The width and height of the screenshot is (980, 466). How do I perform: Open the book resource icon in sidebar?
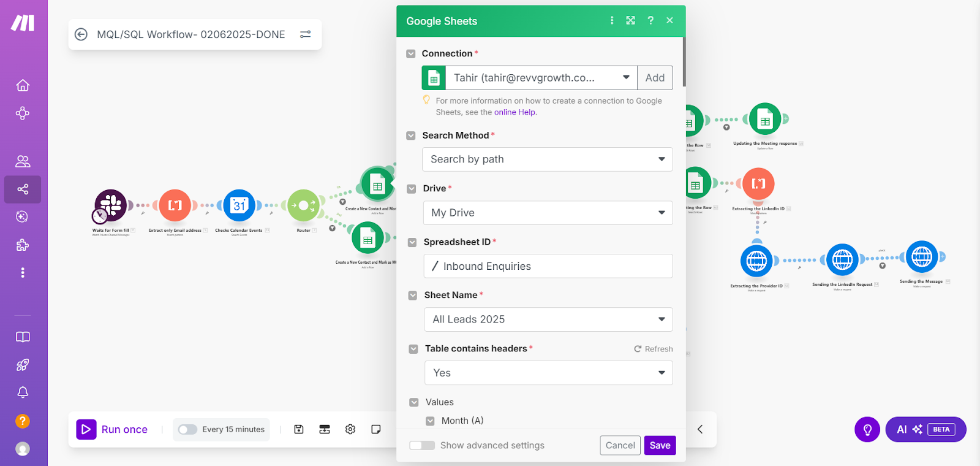(x=23, y=337)
